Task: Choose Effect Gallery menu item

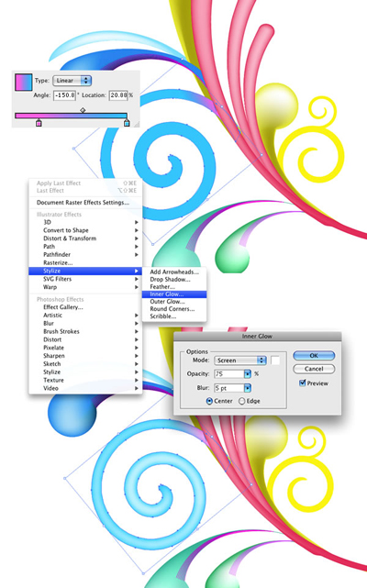Action: (85, 307)
